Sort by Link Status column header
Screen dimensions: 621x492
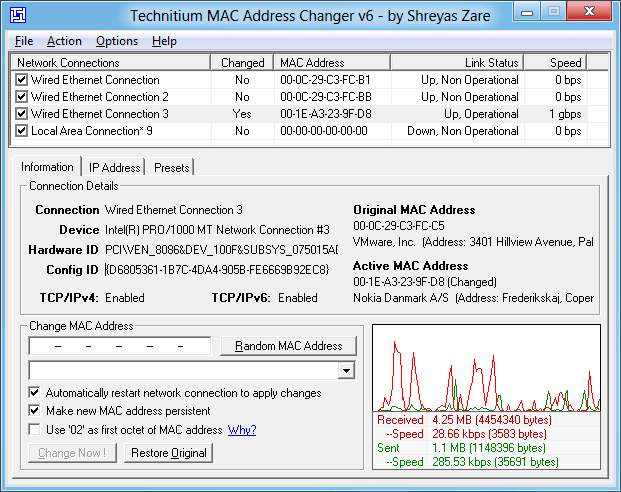[457, 63]
